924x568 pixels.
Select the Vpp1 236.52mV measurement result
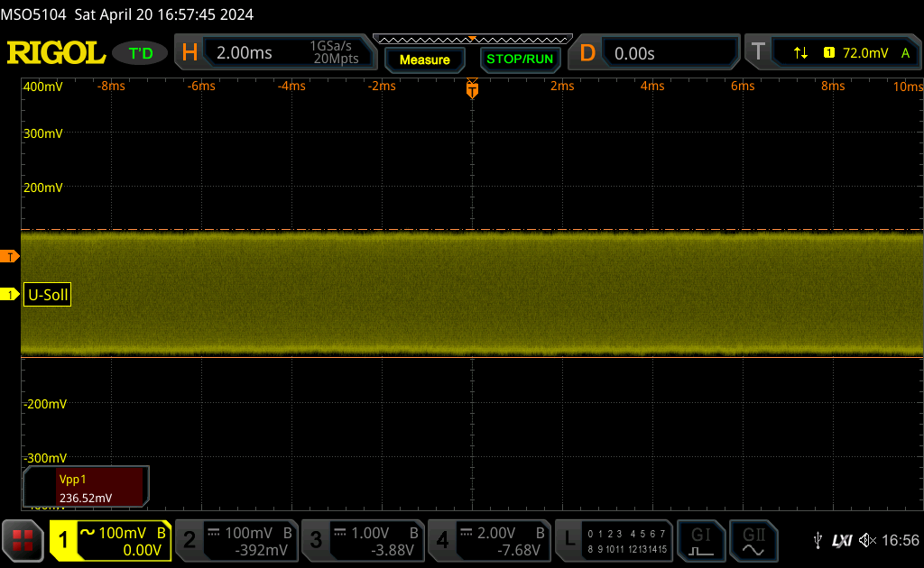(86, 488)
